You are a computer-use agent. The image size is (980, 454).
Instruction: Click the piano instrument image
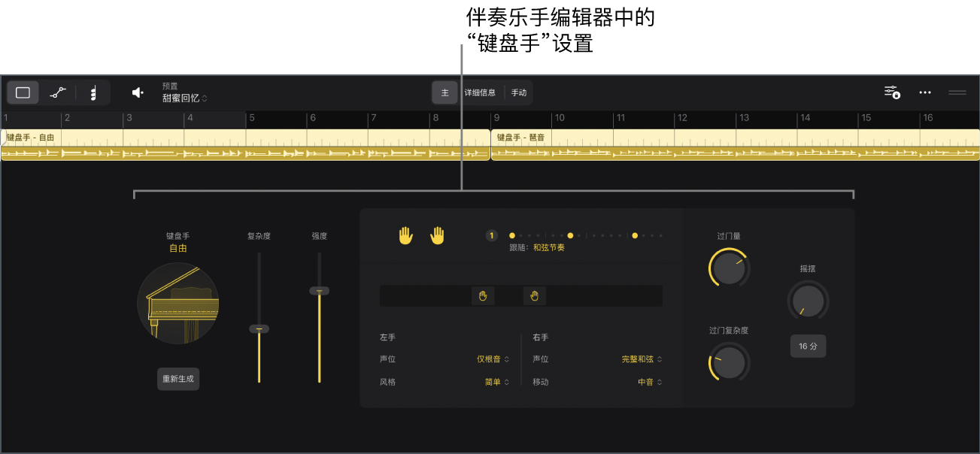pyautogui.click(x=178, y=304)
